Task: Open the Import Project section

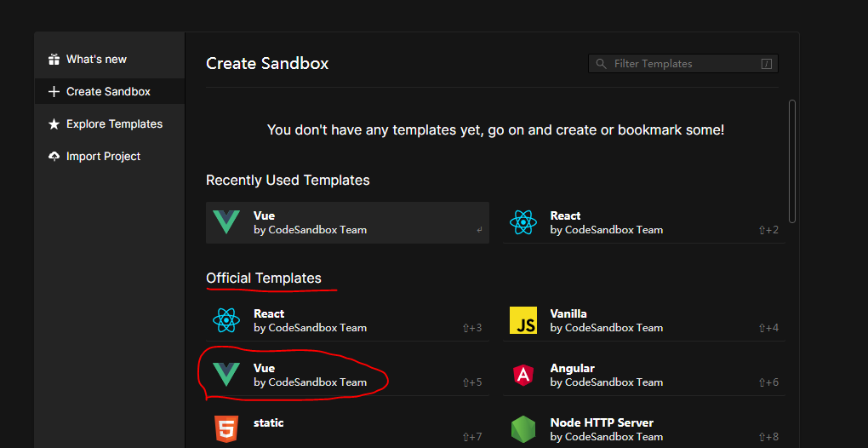Action: pos(103,157)
